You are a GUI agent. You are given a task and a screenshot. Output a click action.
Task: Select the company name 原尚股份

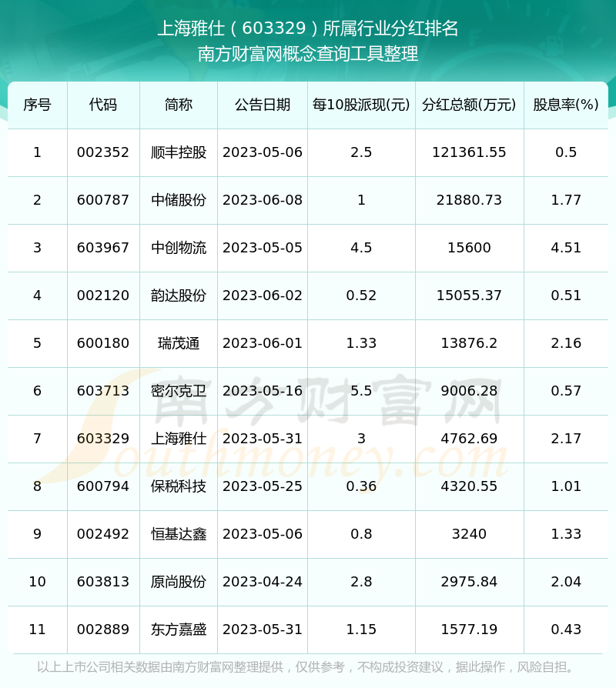click(179, 582)
